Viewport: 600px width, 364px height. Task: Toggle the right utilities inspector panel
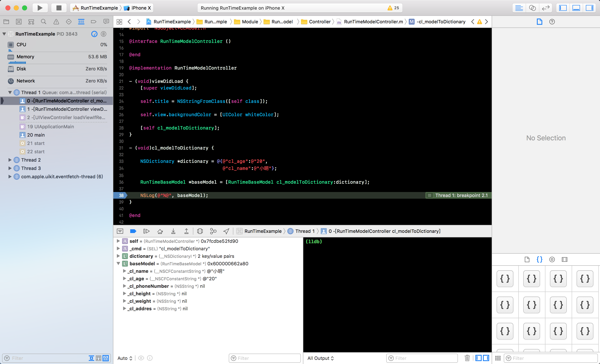coord(589,8)
